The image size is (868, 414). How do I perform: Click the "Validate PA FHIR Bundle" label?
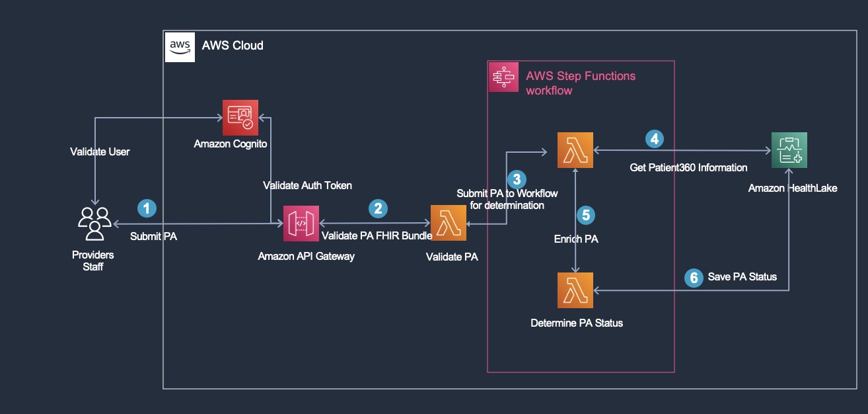tap(377, 235)
